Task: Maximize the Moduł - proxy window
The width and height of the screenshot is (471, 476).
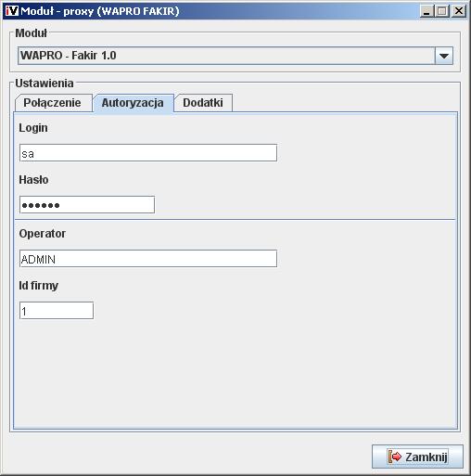Action: pyautogui.click(x=442, y=11)
